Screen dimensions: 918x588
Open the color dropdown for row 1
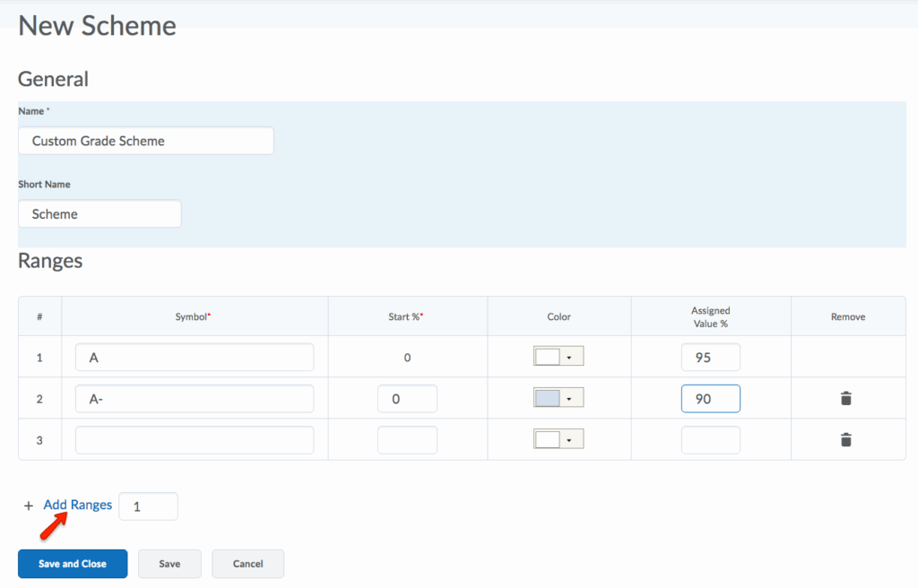click(569, 357)
